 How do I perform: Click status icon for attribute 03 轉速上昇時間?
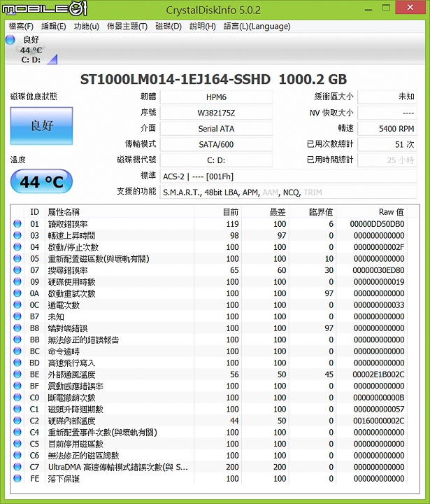[x=17, y=235]
